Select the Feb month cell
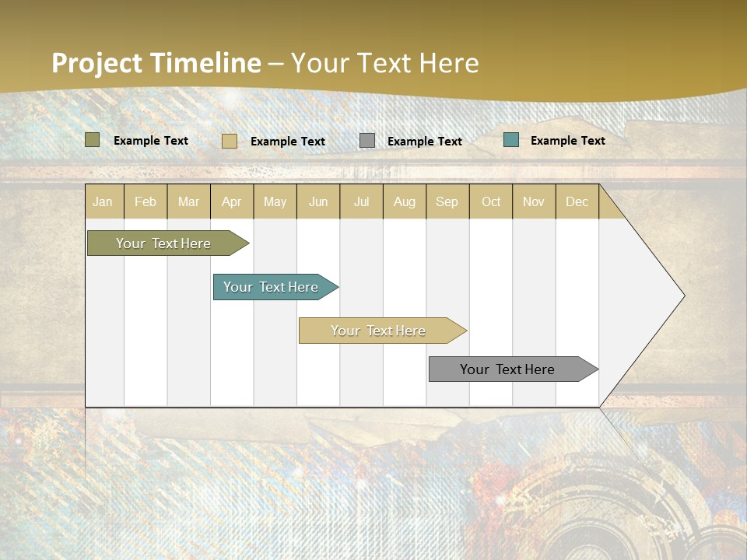747x560 pixels. [x=146, y=201]
